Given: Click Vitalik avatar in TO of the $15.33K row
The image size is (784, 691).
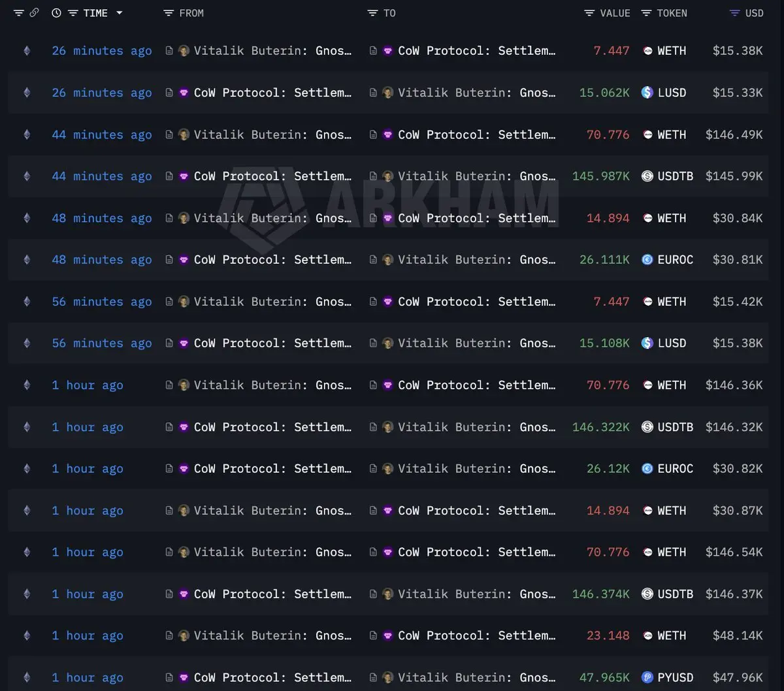Looking at the screenshot, I should pyautogui.click(x=387, y=93).
